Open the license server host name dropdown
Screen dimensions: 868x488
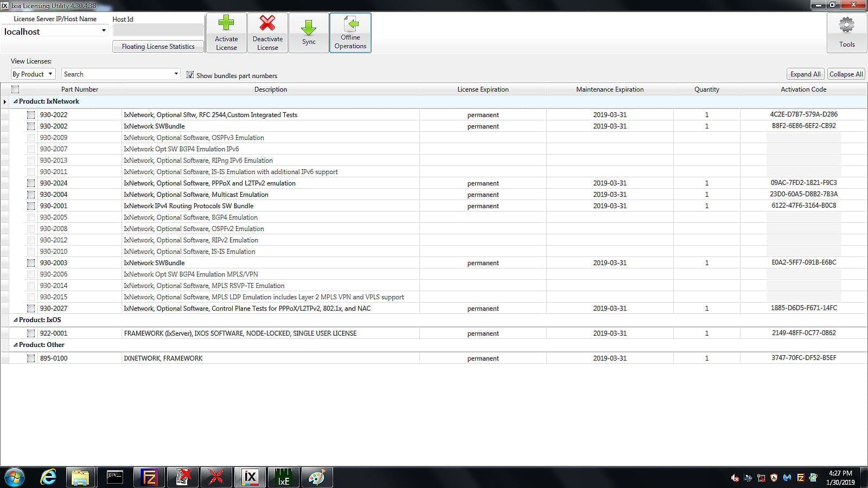(55, 31)
